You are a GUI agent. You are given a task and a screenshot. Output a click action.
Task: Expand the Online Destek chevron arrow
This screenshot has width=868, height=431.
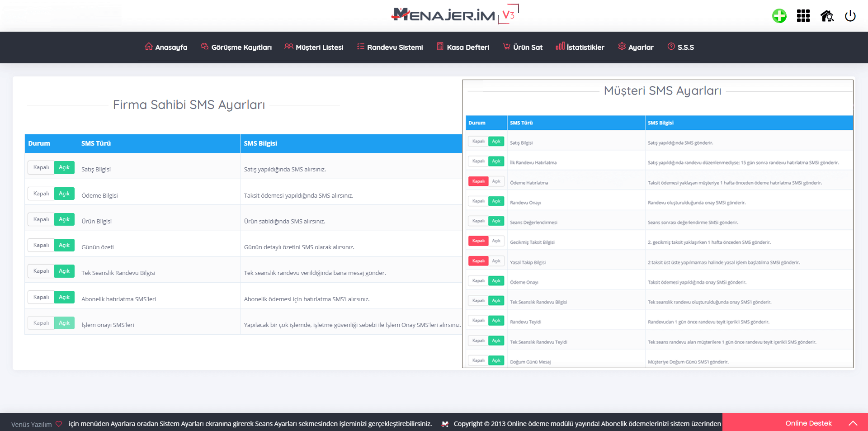853,423
